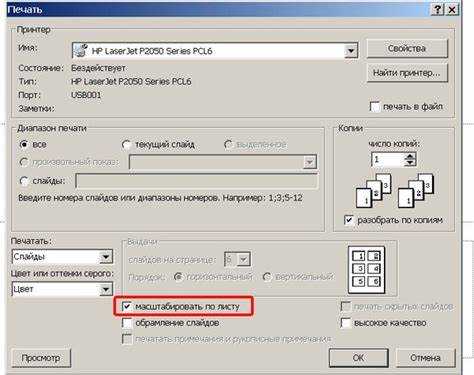This screenshot has width=474, height=375.
Task: Toggle печать скрытых слайдов checkbox
Action: (x=346, y=306)
